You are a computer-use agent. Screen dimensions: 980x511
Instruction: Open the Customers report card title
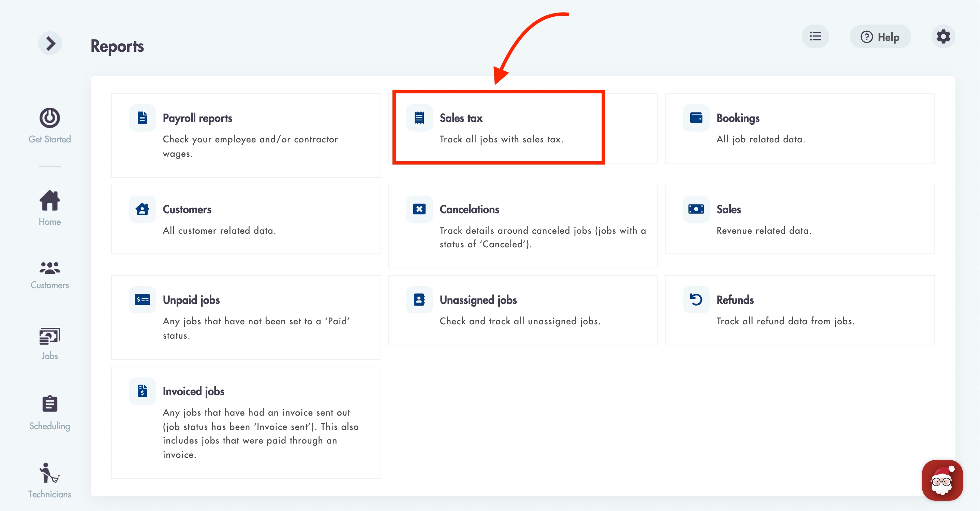(x=187, y=209)
